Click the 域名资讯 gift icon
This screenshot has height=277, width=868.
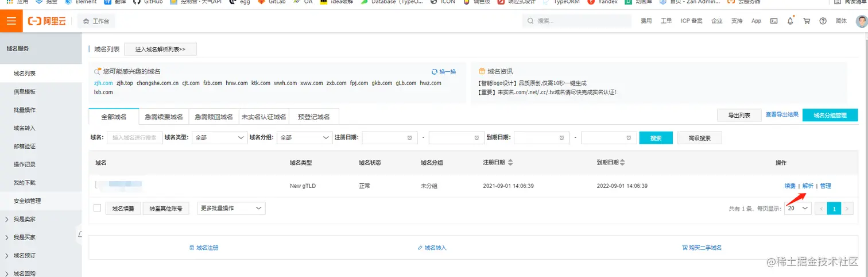click(481, 72)
